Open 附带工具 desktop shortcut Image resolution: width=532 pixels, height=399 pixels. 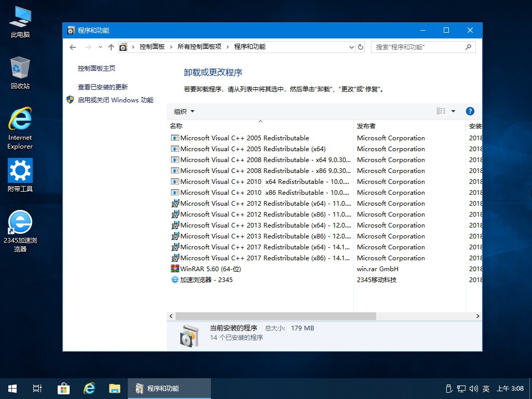click(x=20, y=175)
